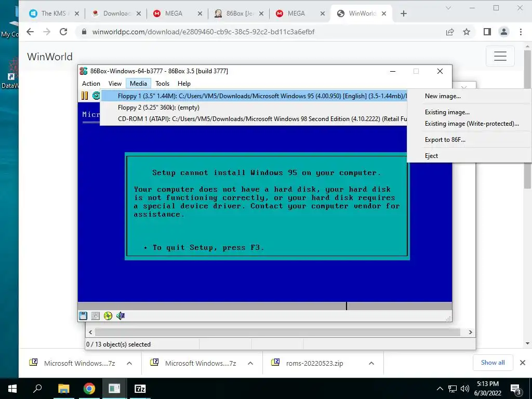Reload the WinWorld page

(x=63, y=32)
